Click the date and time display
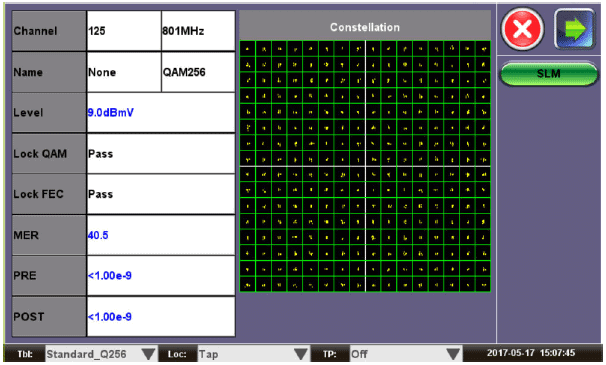This screenshot has height=365, width=606. 531,353
